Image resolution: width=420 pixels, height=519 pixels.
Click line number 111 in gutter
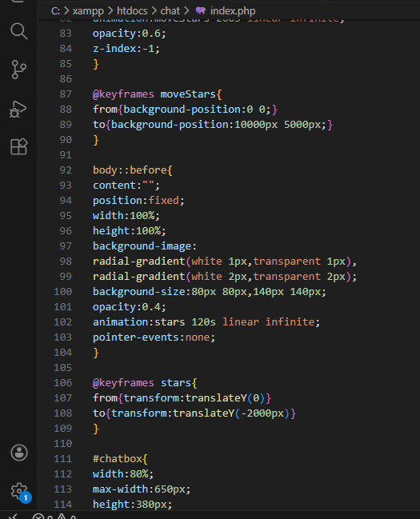pos(63,459)
